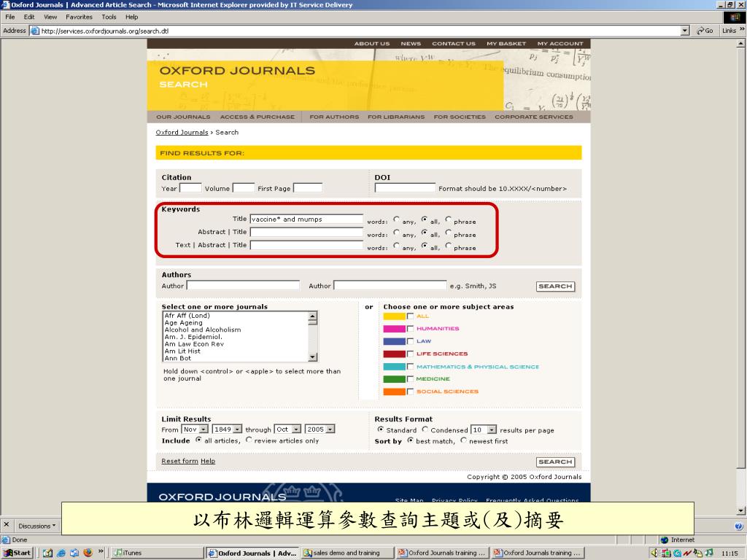
Task: Choose 'review articles only' option
Action: pyautogui.click(x=249, y=440)
